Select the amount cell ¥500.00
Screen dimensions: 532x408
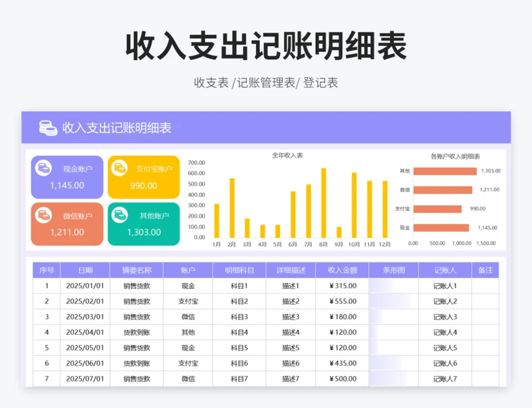(342, 379)
